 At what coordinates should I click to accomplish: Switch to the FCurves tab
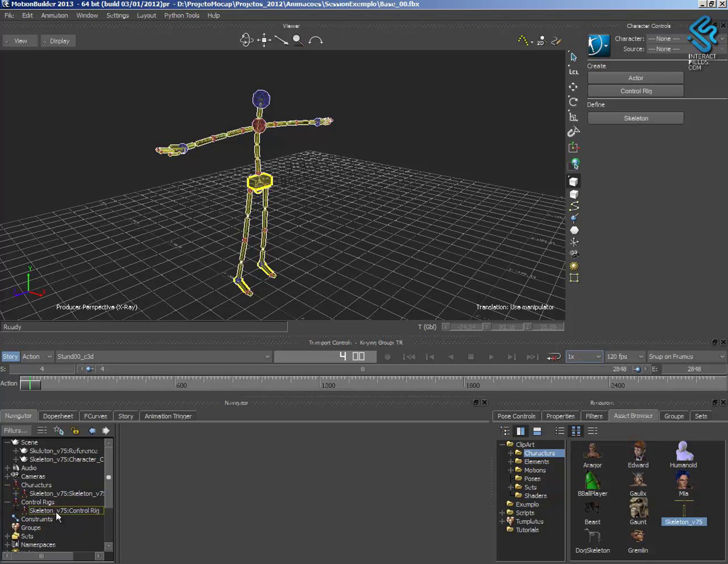coord(95,416)
